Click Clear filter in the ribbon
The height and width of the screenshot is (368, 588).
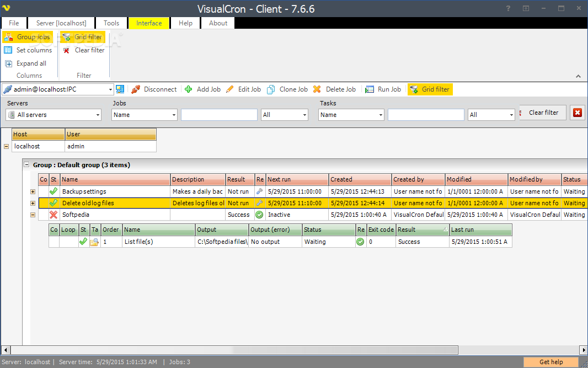click(84, 50)
